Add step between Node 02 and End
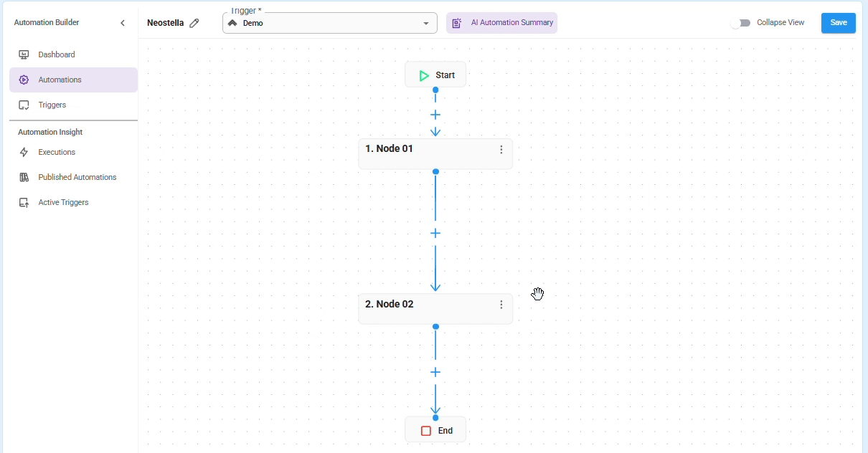The height and width of the screenshot is (453, 868). pos(435,372)
